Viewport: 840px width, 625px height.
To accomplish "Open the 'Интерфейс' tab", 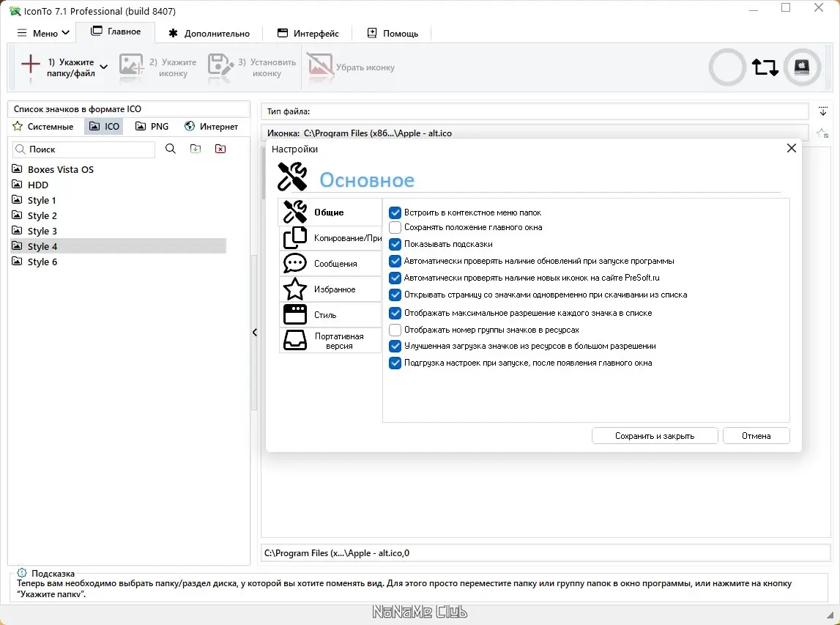I will click(308, 33).
